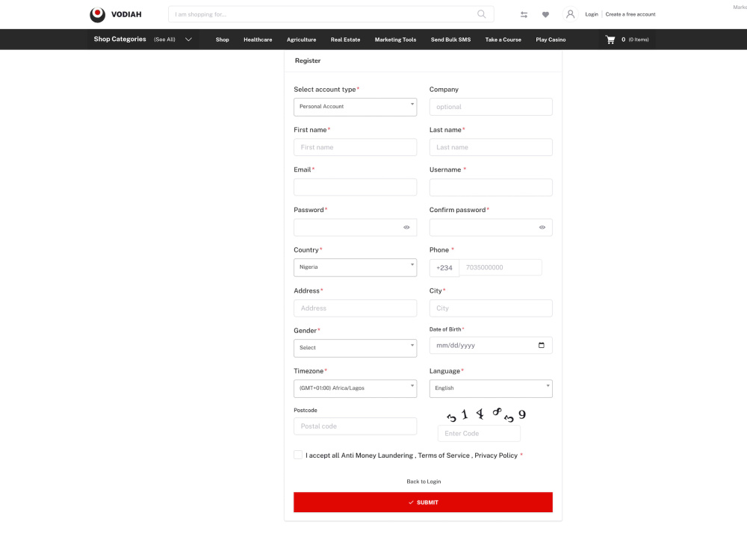Focus the First name input field
Viewport: 747px width, 560px height.
click(x=355, y=147)
